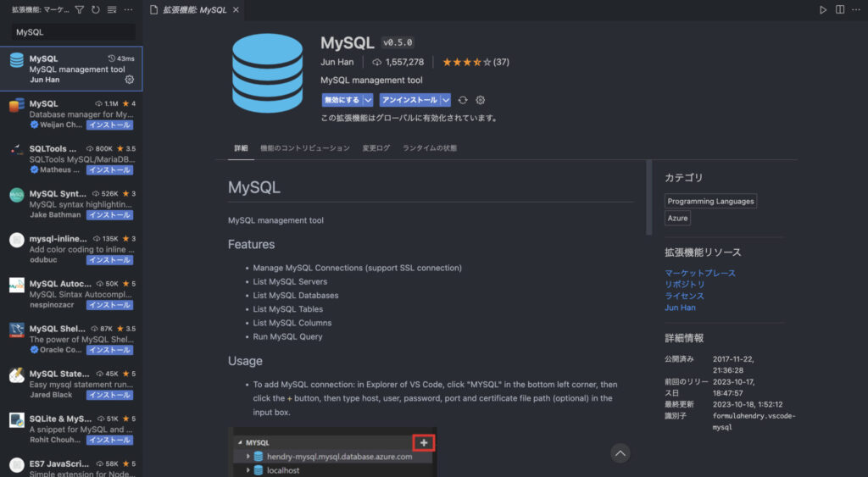Collapse the MYSQL tree in readme image
The image size is (868, 477).
(x=240, y=443)
